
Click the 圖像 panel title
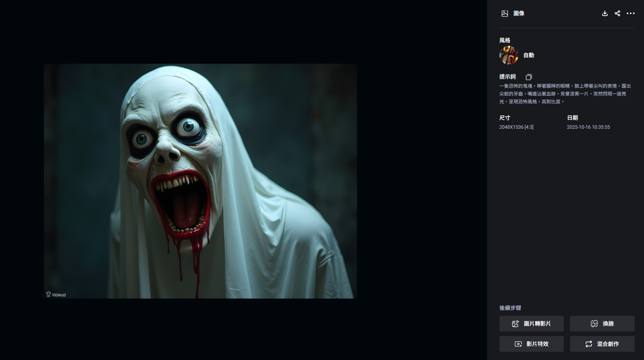[519, 13]
